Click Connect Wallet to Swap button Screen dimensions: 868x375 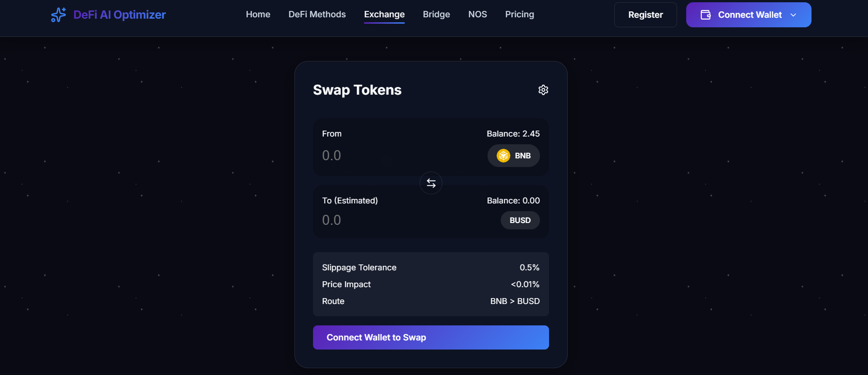point(431,337)
